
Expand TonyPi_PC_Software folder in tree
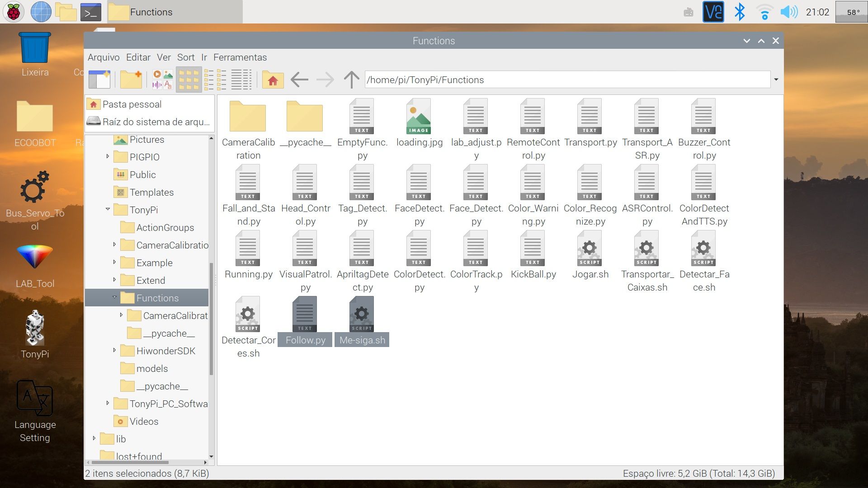coord(108,403)
